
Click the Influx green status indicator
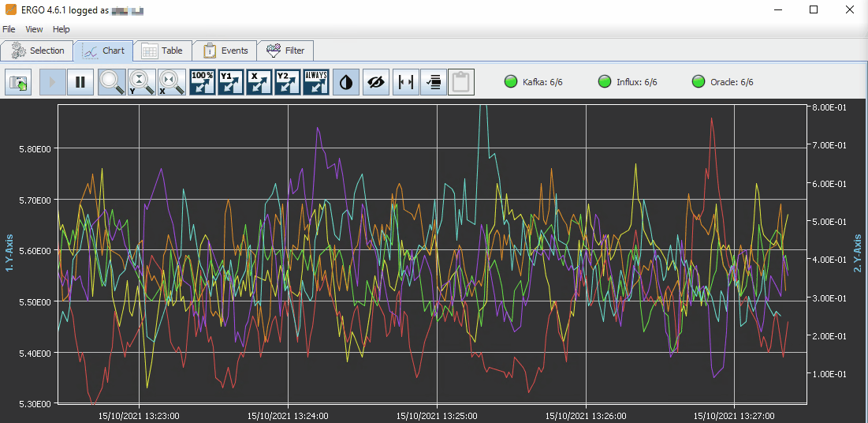click(x=605, y=82)
